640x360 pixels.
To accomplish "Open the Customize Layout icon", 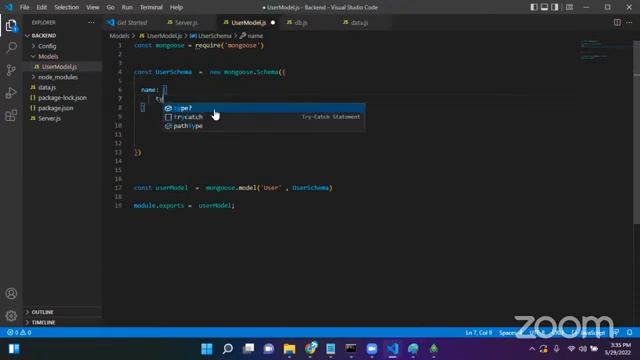I will 569,7.
